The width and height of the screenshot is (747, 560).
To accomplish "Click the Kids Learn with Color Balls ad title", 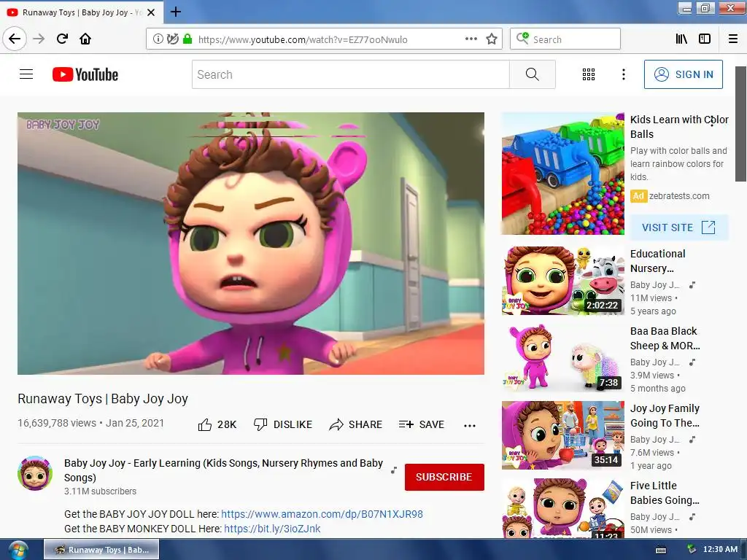I will [679, 127].
